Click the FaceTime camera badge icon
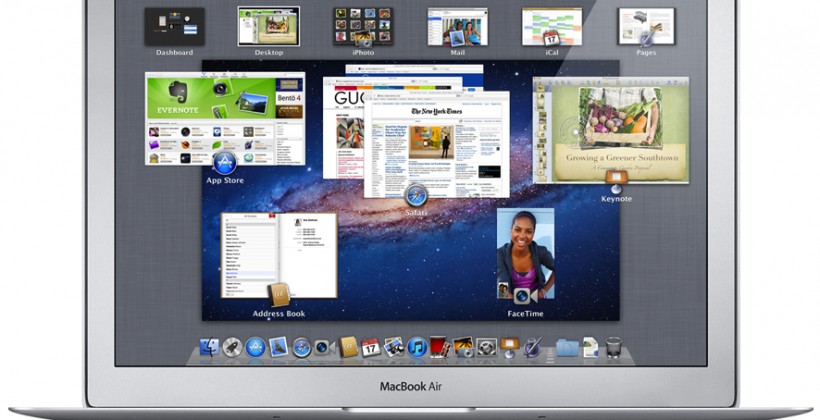 [525, 296]
